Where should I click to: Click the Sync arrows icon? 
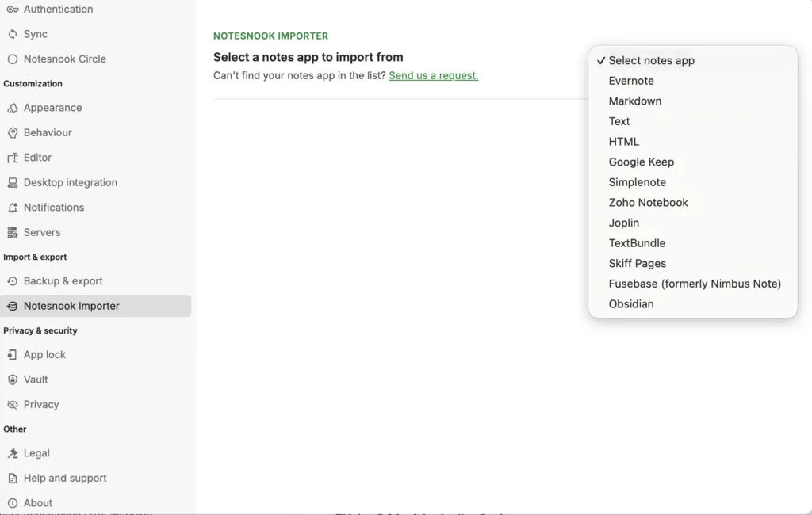(x=13, y=34)
